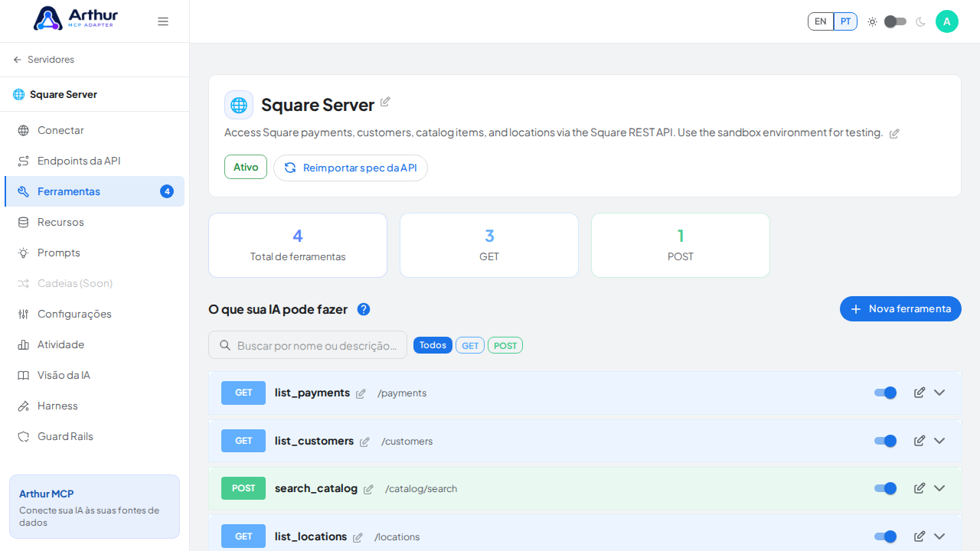This screenshot has height=551, width=980.
Task: Click the Atividade bar chart icon
Action: click(24, 345)
